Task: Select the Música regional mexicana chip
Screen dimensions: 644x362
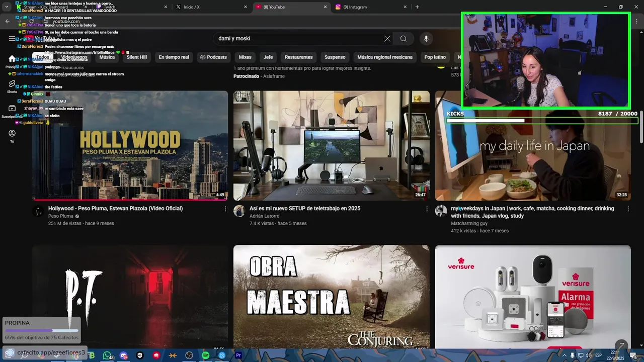Action: tap(385, 57)
